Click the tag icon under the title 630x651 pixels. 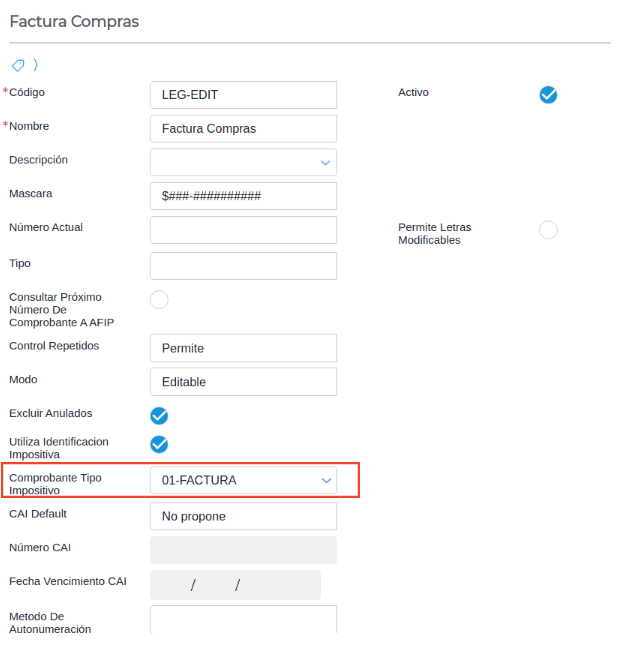pos(18,65)
